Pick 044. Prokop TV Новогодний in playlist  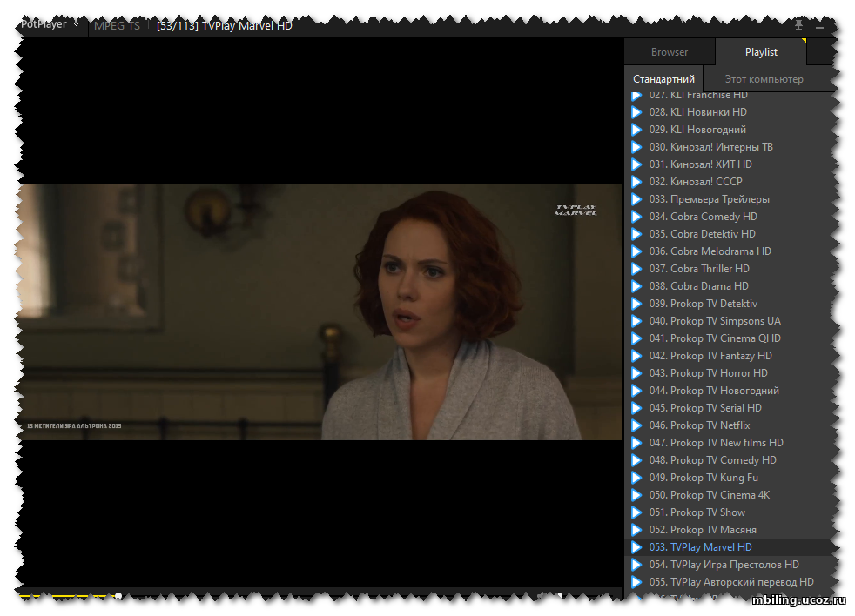pyautogui.click(x=729, y=391)
